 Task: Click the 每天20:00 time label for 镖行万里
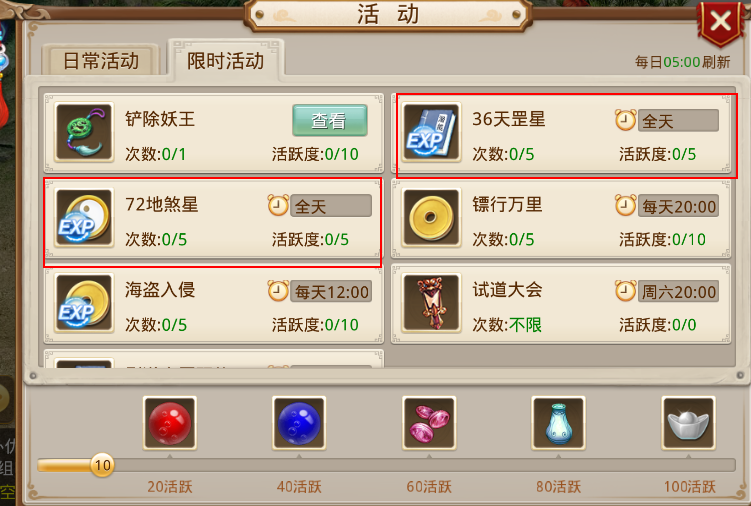tap(678, 207)
